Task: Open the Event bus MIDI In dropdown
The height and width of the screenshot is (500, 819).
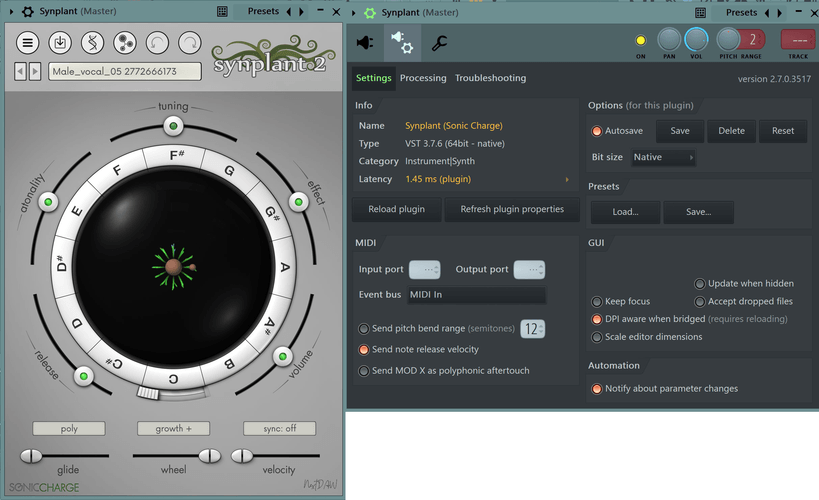Action: click(x=477, y=295)
